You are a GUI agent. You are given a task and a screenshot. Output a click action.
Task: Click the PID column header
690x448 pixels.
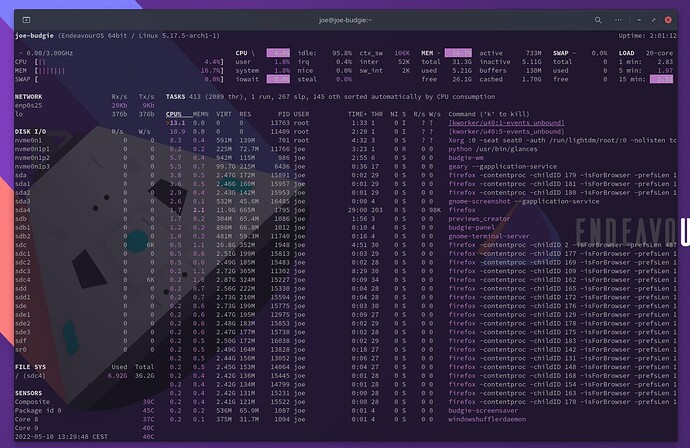(x=284, y=114)
